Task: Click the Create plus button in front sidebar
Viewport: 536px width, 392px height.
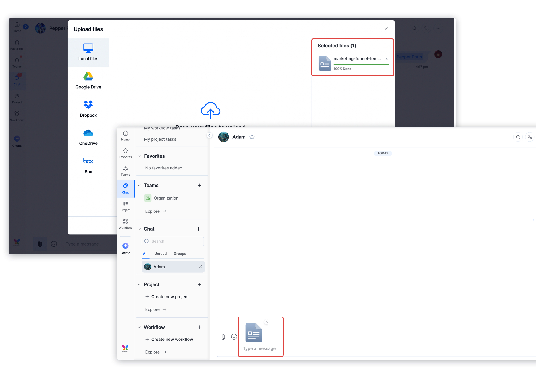Action: (125, 246)
